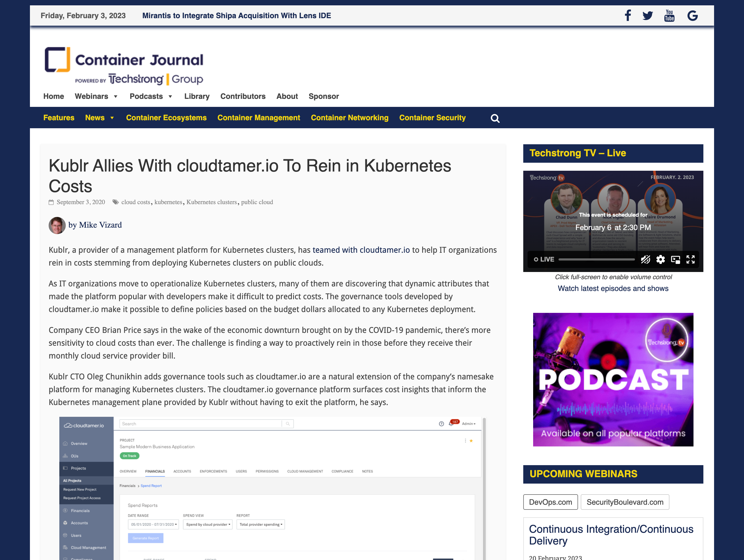Open the Container Networking category

(350, 118)
